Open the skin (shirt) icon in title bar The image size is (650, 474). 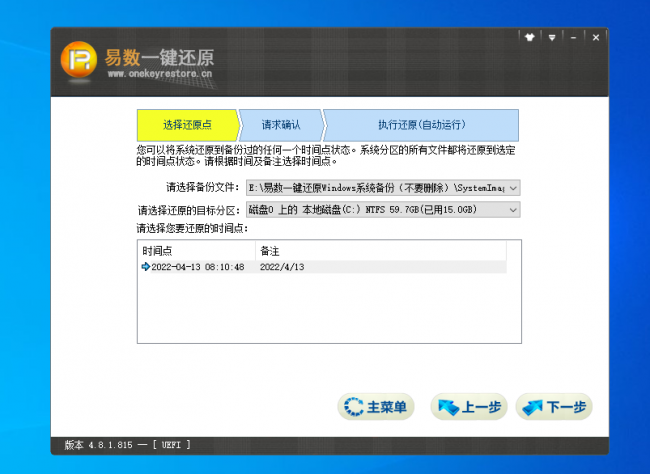click(x=530, y=37)
